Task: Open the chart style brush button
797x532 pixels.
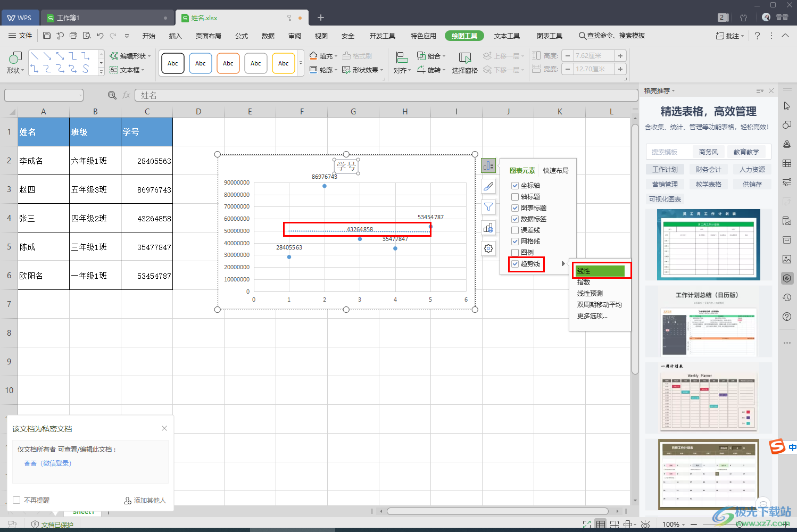Action: click(x=488, y=187)
